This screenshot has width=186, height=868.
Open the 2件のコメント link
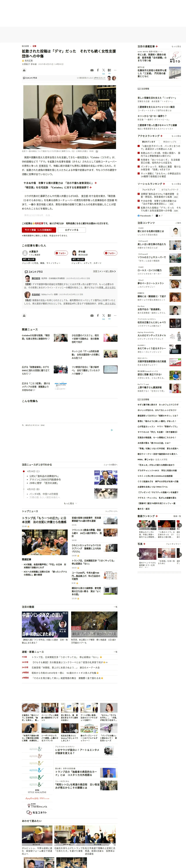pos(100,78)
